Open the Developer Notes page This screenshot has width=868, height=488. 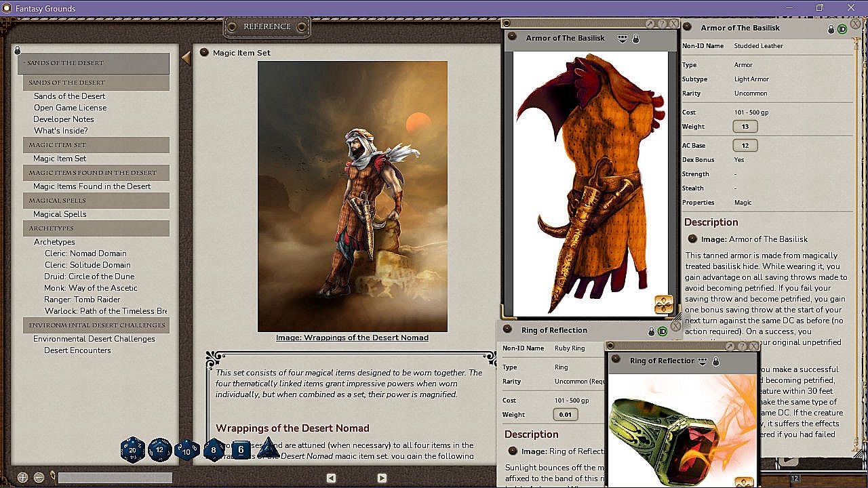[64, 119]
